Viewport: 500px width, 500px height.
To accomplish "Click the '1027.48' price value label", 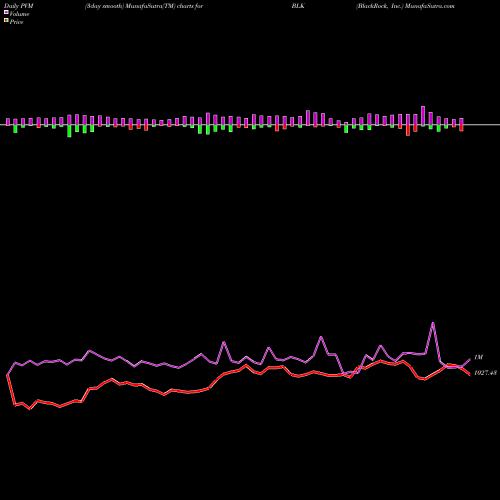I will click(485, 373).
